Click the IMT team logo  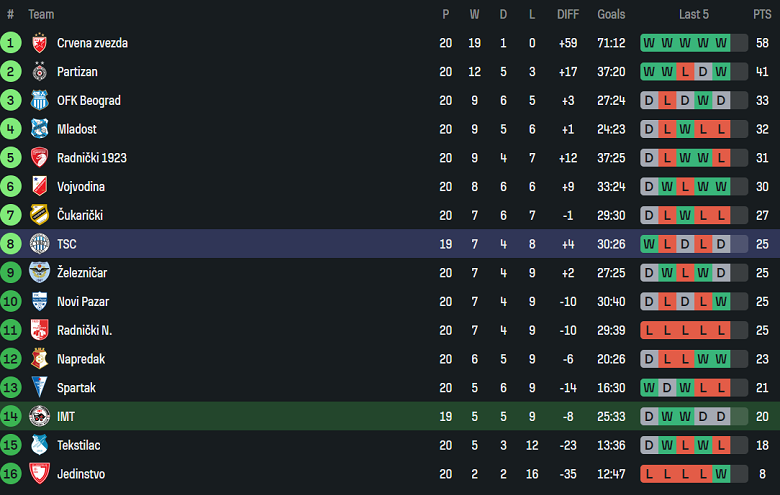click(x=39, y=417)
